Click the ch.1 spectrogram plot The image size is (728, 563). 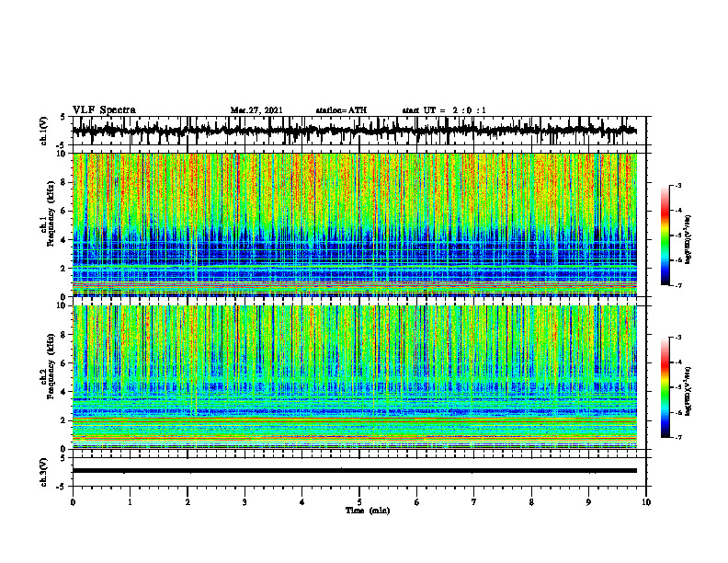(354, 224)
